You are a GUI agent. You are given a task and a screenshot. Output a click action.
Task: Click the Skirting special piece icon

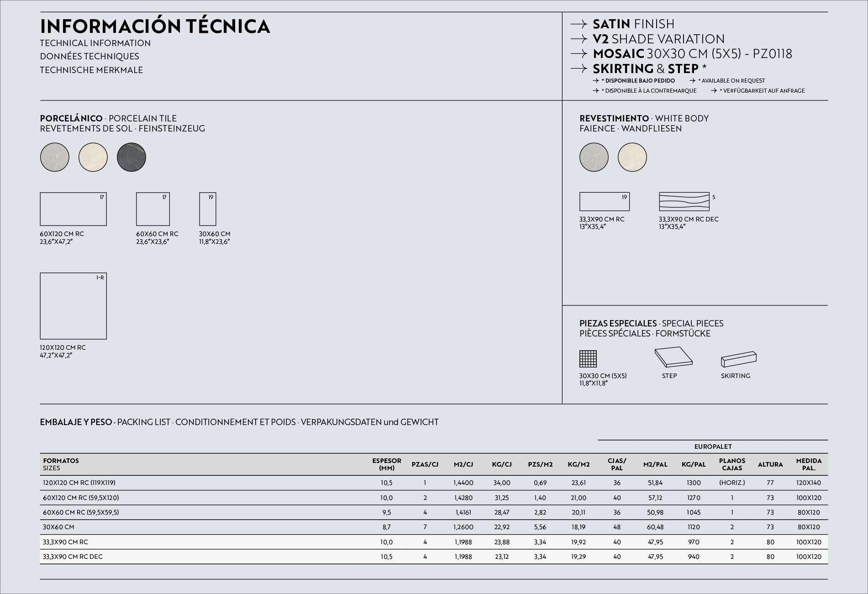[738, 359]
